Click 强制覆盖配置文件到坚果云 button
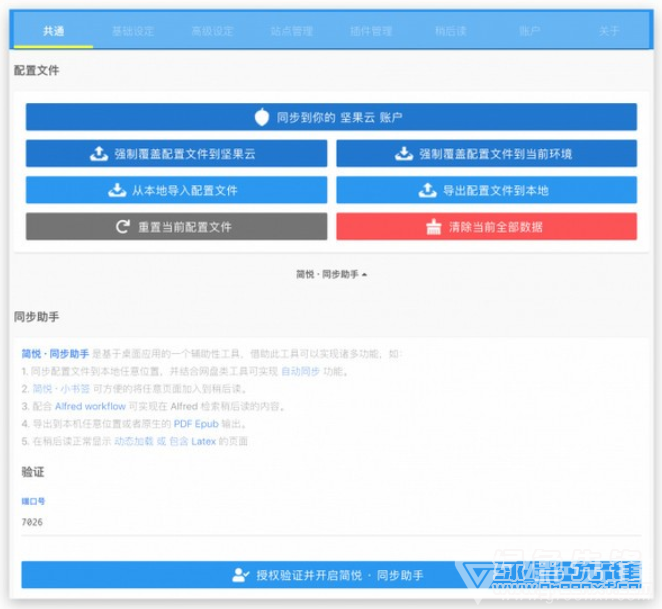Image resolution: width=662 pixels, height=609 pixels. [x=176, y=153]
